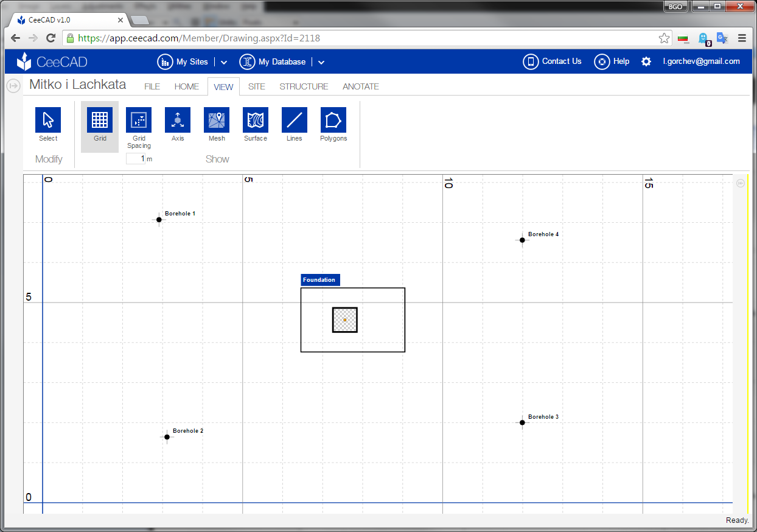The image size is (757, 532).
Task: Toggle the Axis display
Action: 178,120
